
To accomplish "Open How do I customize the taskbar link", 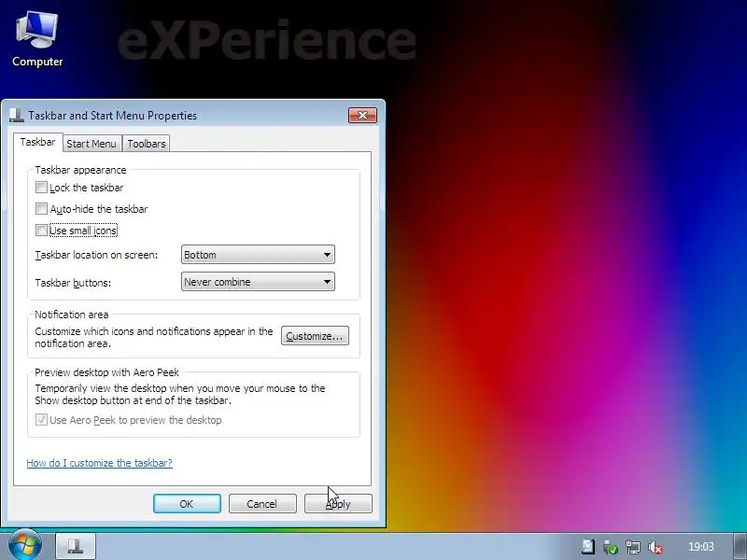I will 99,463.
